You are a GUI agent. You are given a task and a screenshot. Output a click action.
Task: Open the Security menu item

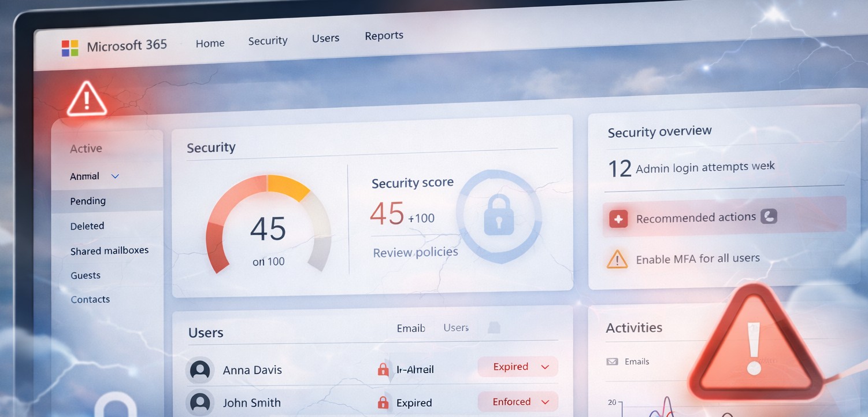[x=268, y=40]
